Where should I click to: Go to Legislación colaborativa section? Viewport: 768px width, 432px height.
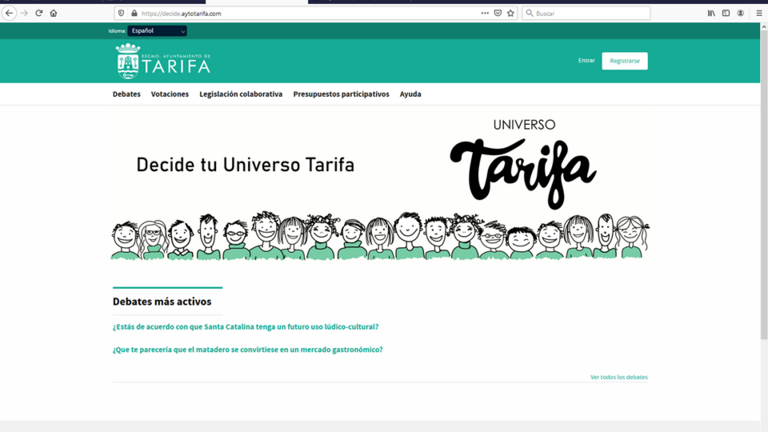240,94
